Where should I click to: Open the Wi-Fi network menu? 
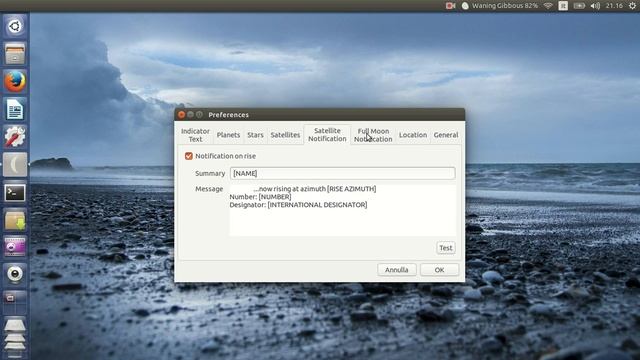pyautogui.click(x=548, y=6)
